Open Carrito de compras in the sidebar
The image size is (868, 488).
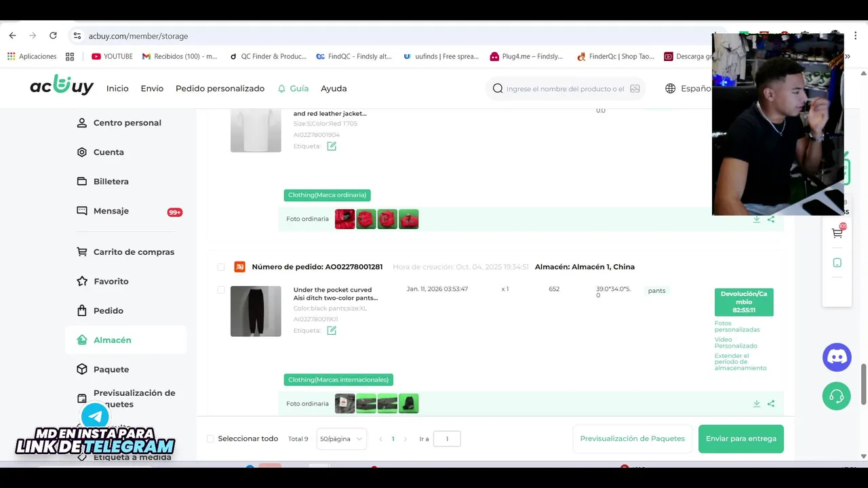pyautogui.click(x=126, y=251)
